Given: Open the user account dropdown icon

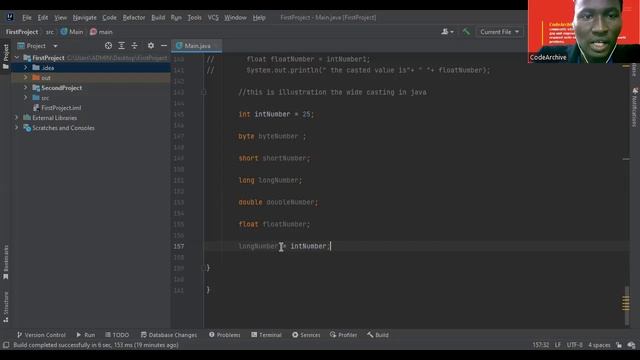Looking at the screenshot, I should tap(447, 31).
